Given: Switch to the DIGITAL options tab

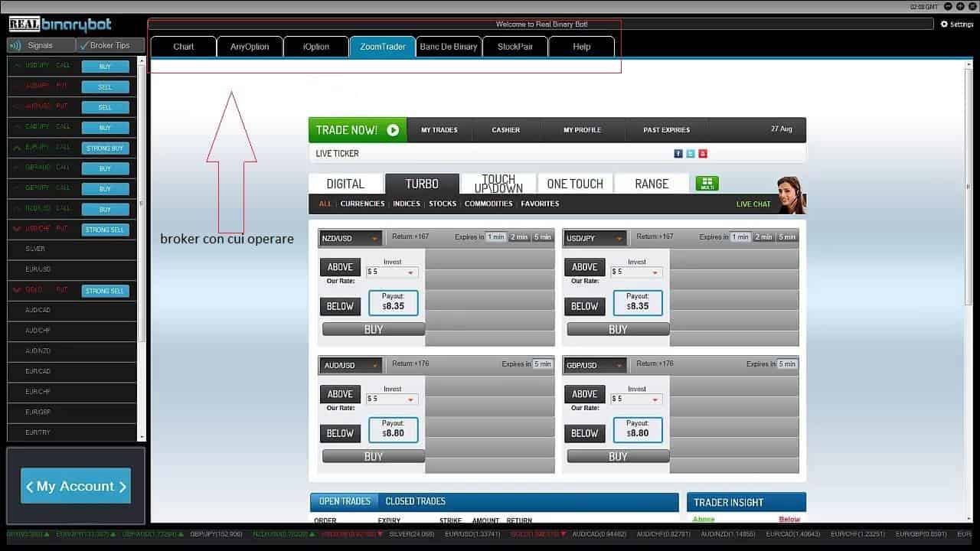Looking at the screenshot, I should 345,184.
